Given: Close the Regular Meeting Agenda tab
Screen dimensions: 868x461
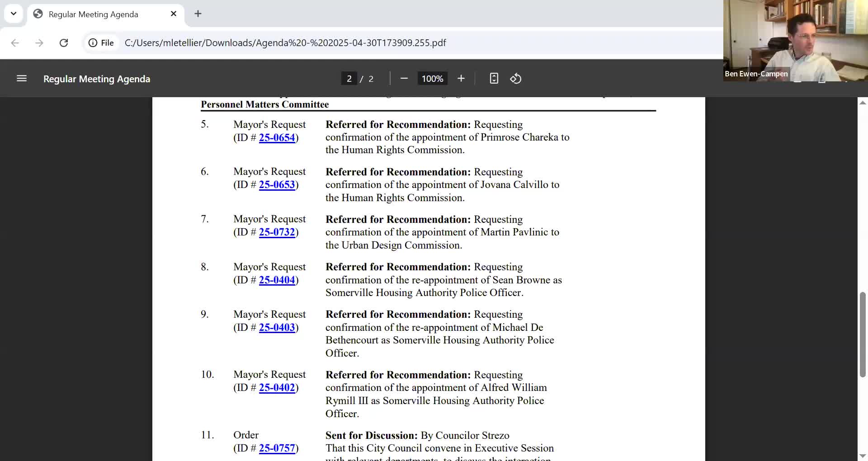Looking at the screenshot, I should [174, 14].
